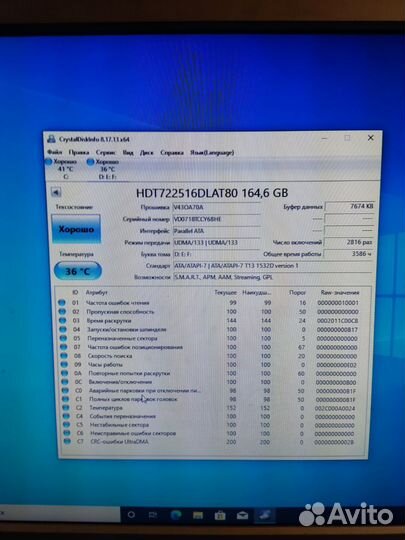This screenshot has height=540, width=405.
Task: Click the previous disk arrow icon
Action: (56, 192)
